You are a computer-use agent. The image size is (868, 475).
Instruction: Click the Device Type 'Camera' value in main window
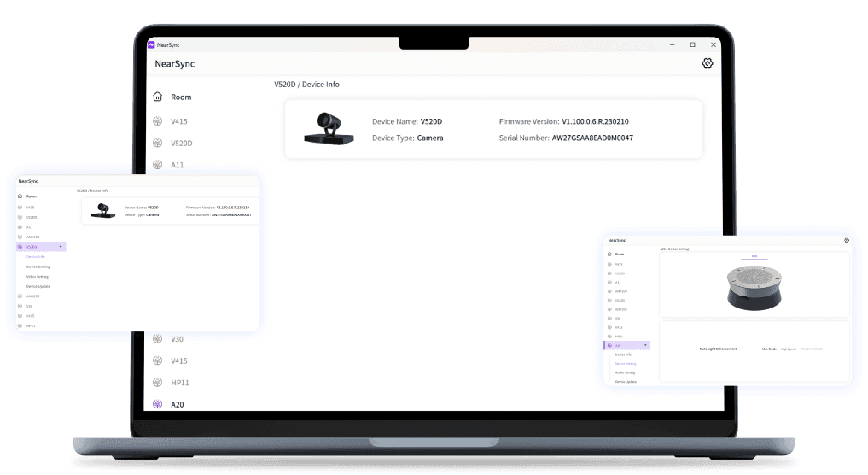[430, 138]
